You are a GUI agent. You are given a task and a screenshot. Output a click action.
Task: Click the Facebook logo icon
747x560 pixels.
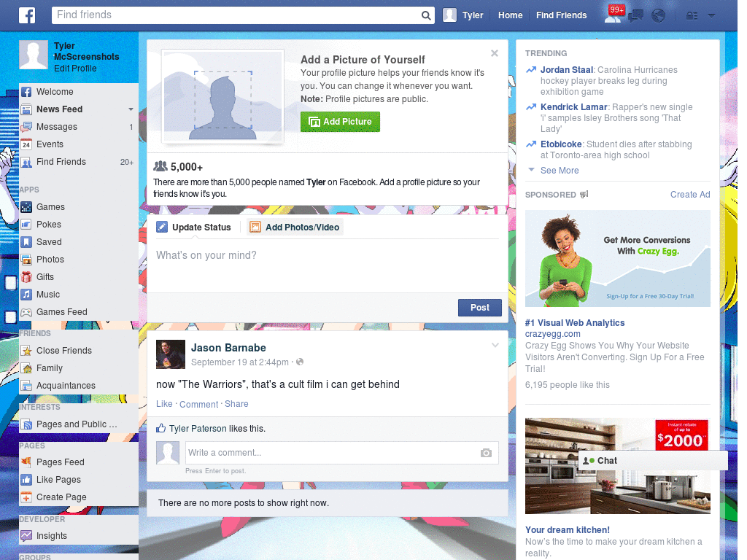27,15
